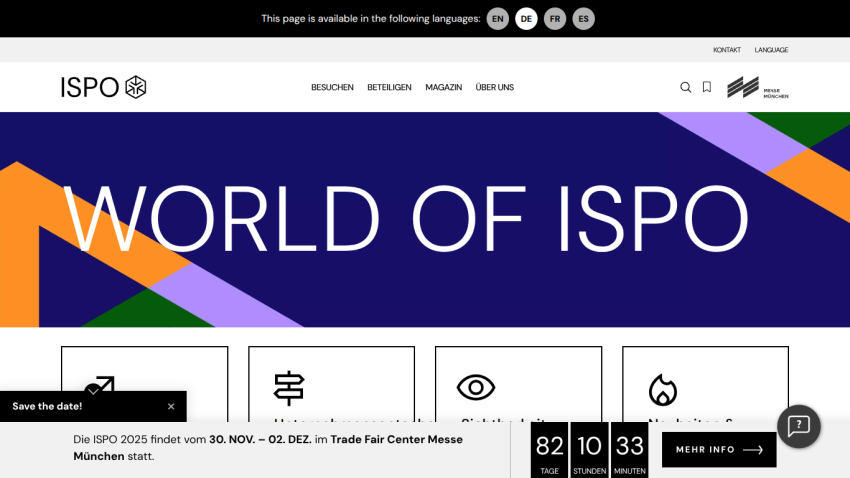Screen dimensions: 850x478
Task: Click 'This page is available' language notice text
Action: click(x=371, y=19)
